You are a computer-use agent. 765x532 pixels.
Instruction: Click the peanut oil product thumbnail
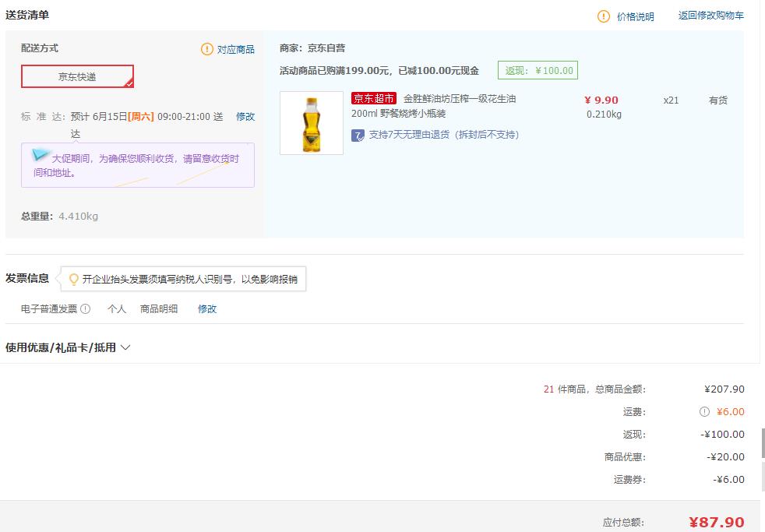coord(312,123)
